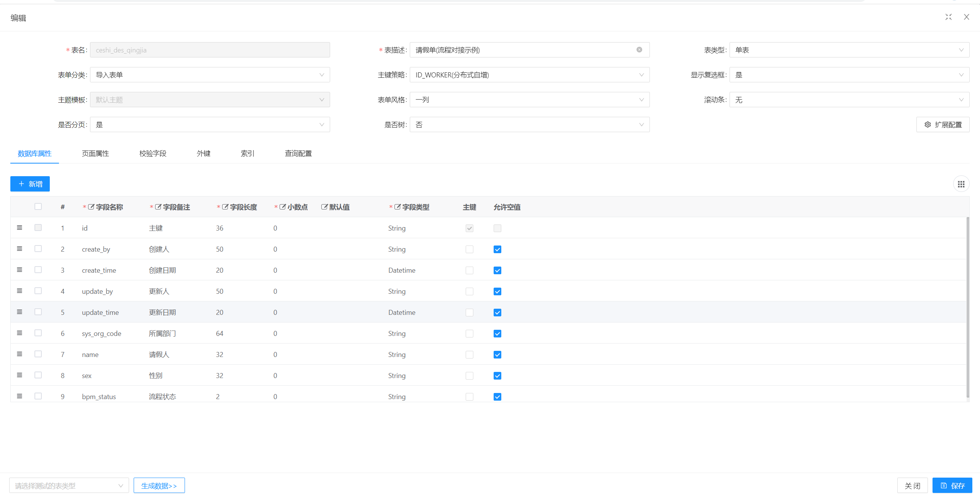980x496 pixels.
Task: Click drag handle icon for id row
Action: click(x=20, y=228)
